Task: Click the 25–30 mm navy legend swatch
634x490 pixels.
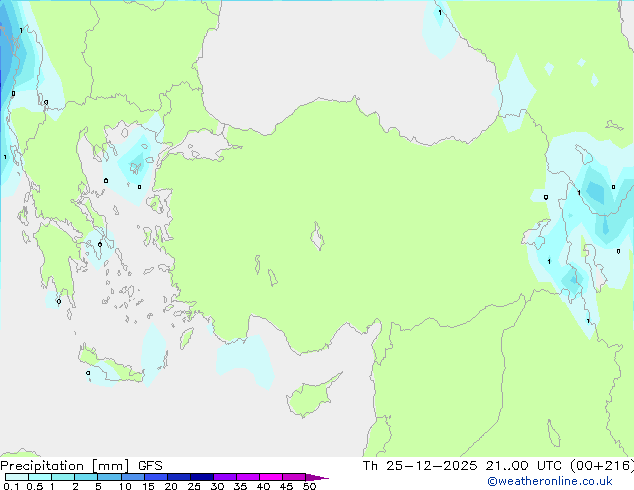Action: pos(202,477)
